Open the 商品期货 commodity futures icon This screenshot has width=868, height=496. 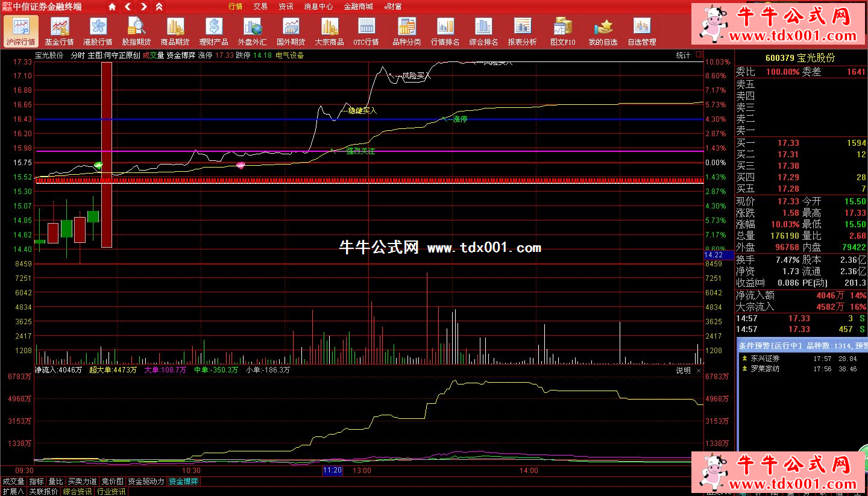pyautogui.click(x=175, y=31)
